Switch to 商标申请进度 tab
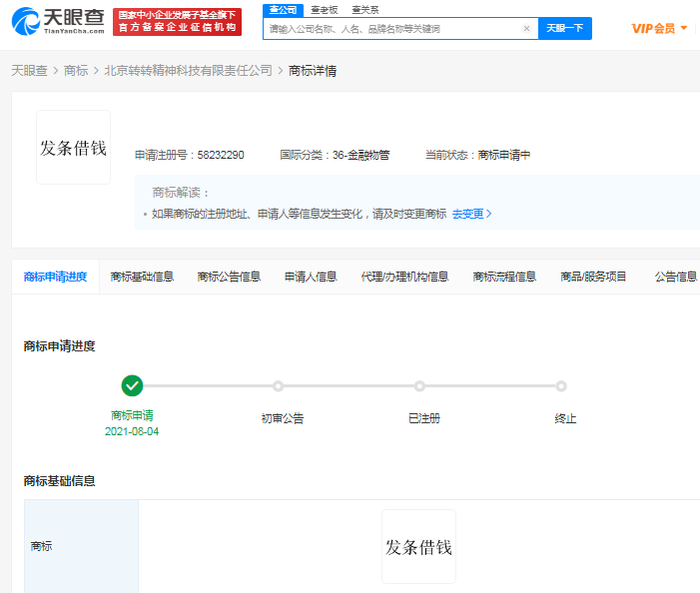The image size is (700, 593). [x=55, y=277]
